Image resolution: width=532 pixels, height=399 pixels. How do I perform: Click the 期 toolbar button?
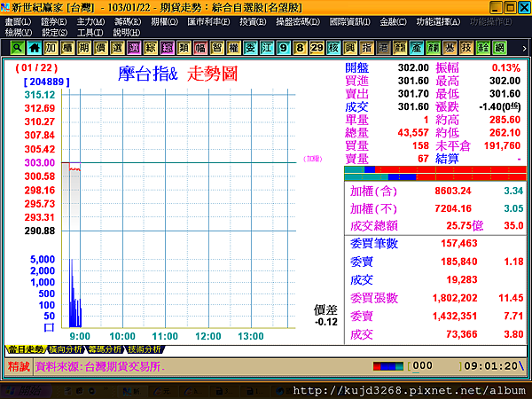click(x=84, y=48)
